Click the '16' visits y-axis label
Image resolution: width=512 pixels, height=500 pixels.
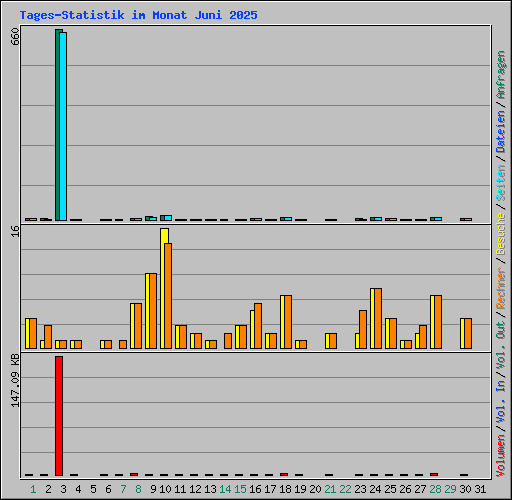[15, 231]
